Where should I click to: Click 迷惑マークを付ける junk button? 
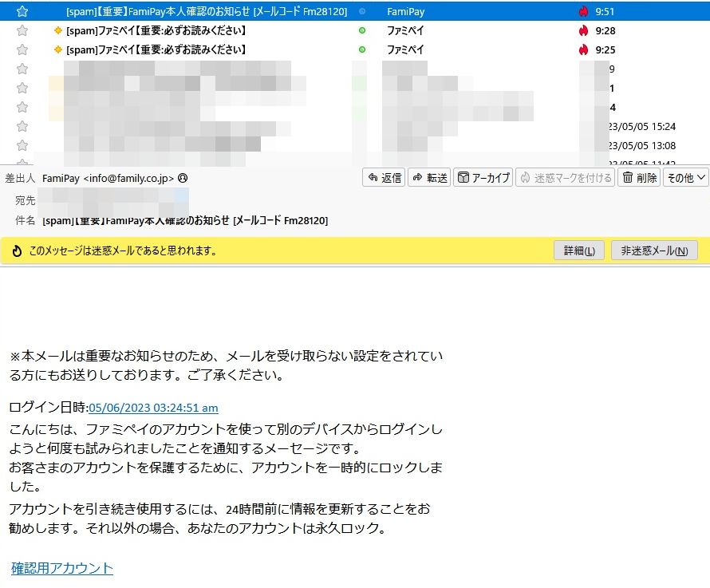click(x=565, y=178)
